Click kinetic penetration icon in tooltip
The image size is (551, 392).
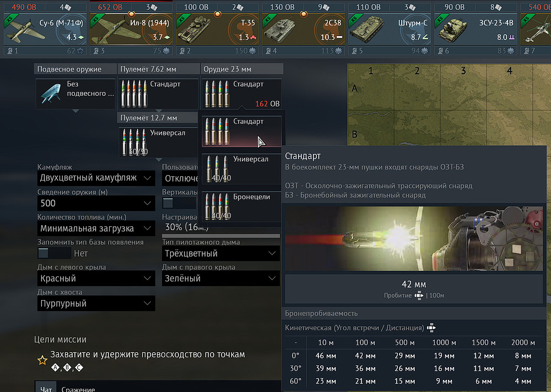(x=431, y=328)
